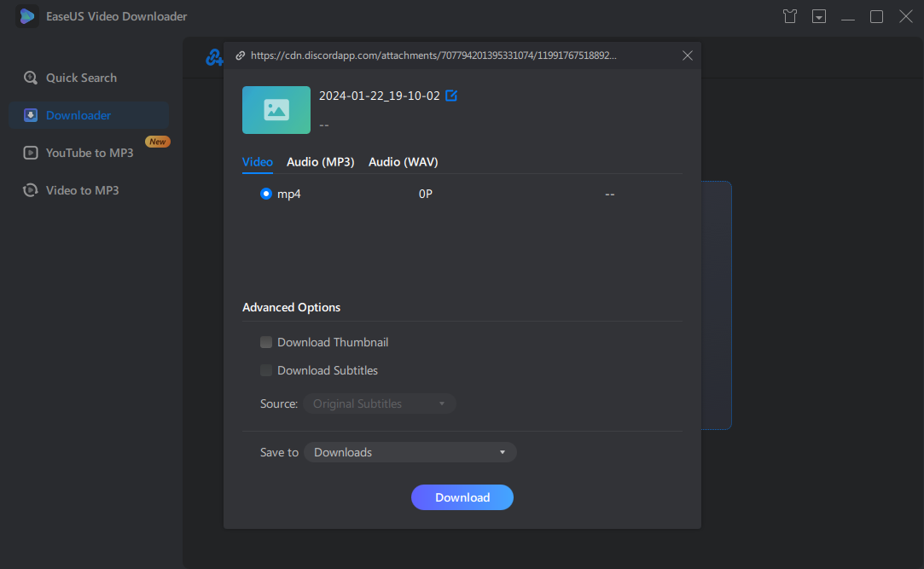Click the paste-link icon behind the dialog

pyautogui.click(x=213, y=57)
